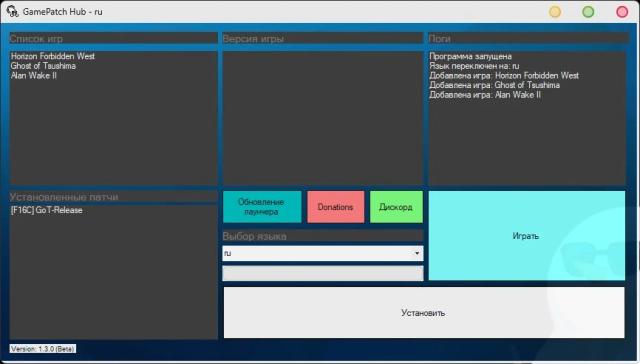
Task: Click the empty game version list panel
Action: [322, 118]
